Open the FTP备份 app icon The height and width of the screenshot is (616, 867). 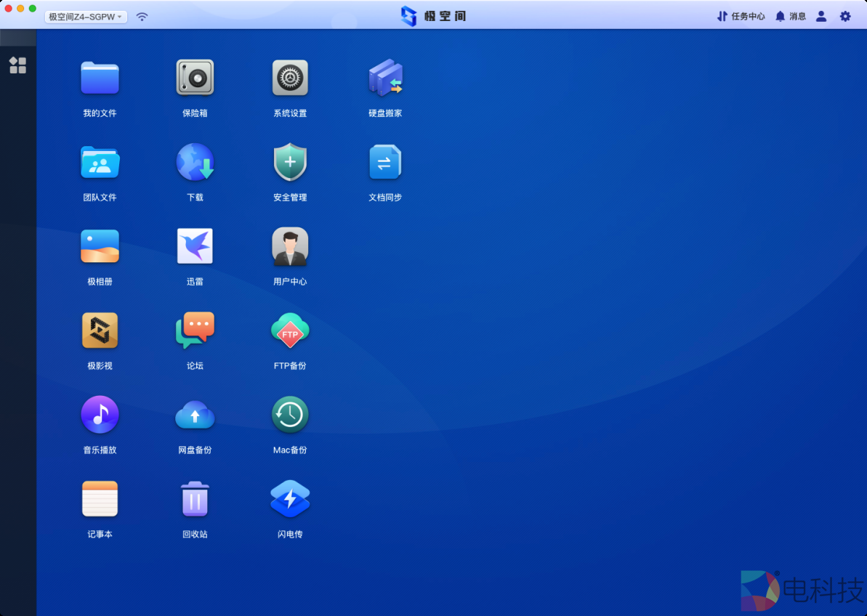(x=290, y=331)
